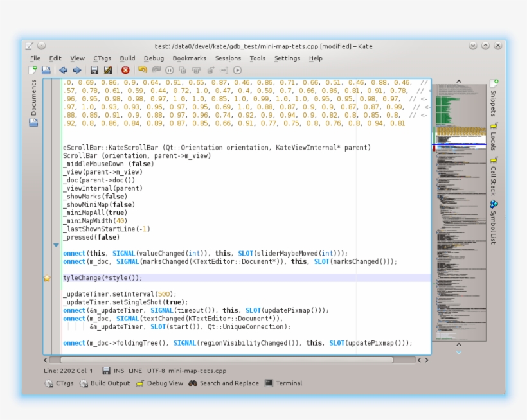Open the Sessions menu
The height and width of the screenshot is (420, 527).
click(x=228, y=58)
